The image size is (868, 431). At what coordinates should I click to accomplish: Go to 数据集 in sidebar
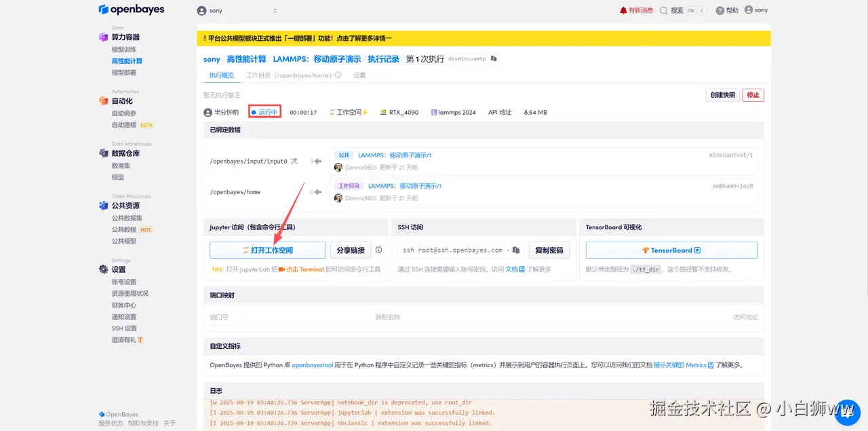point(121,166)
